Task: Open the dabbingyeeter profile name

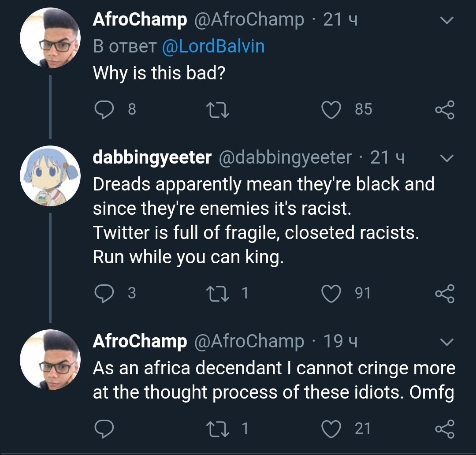Action: pos(152,157)
